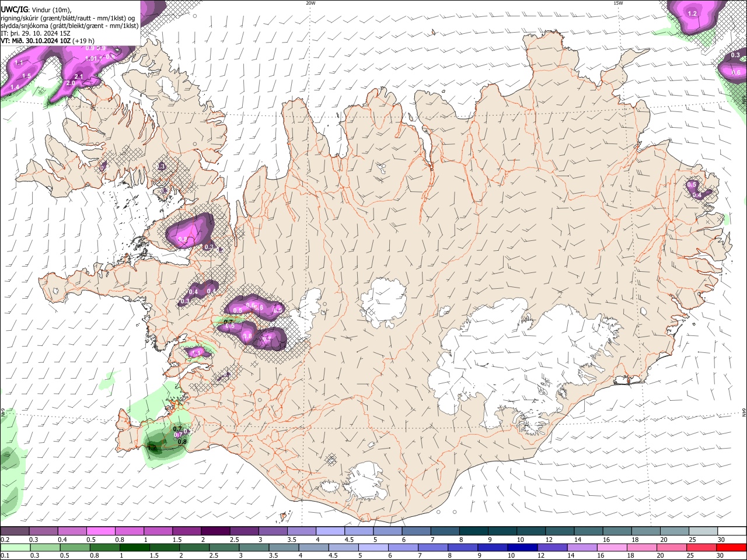The width and height of the screenshot is (747, 560).
Task: Click the 'slydda/snjókoma' legend description line
Action: [69, 26]
